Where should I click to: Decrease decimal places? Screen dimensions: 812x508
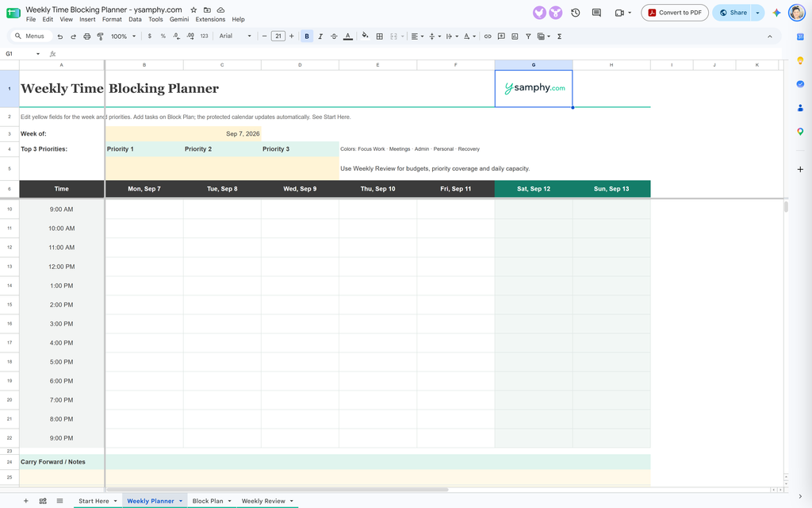pyautogui.click(x=177, y=37)
